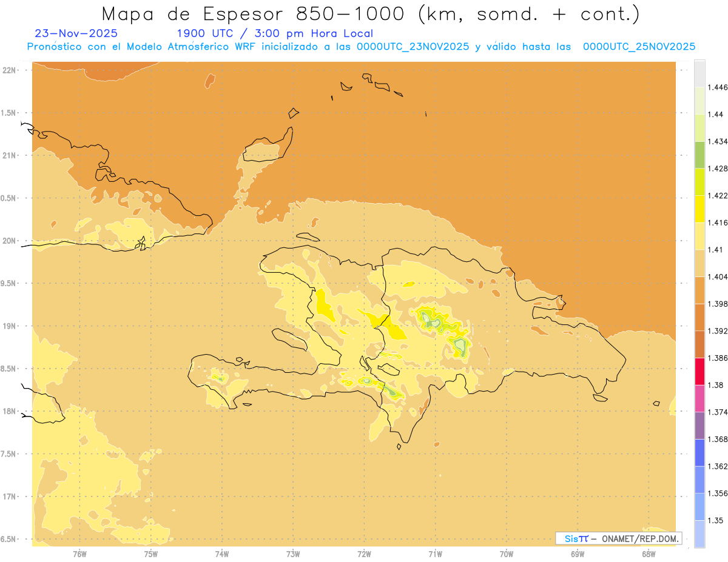Click the legend value '1.398'
Screen dimensions: 728x562
[718, 304]
